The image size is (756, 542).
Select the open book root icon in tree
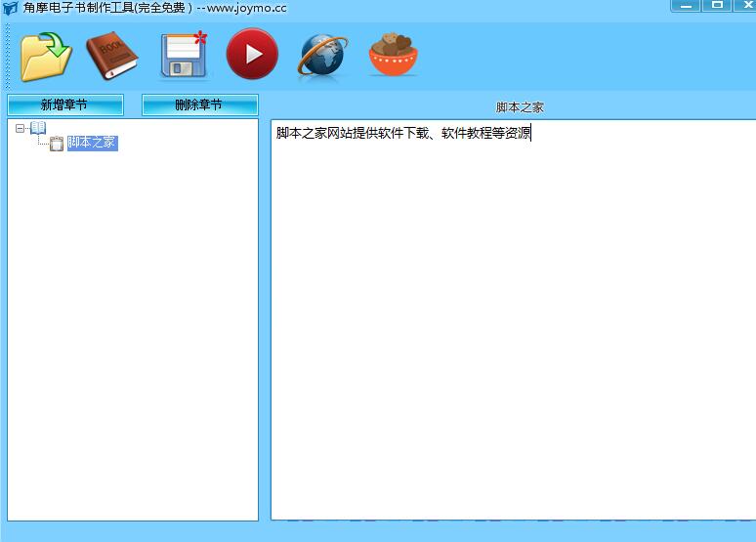pyautogui.click(x=38, y=128)
